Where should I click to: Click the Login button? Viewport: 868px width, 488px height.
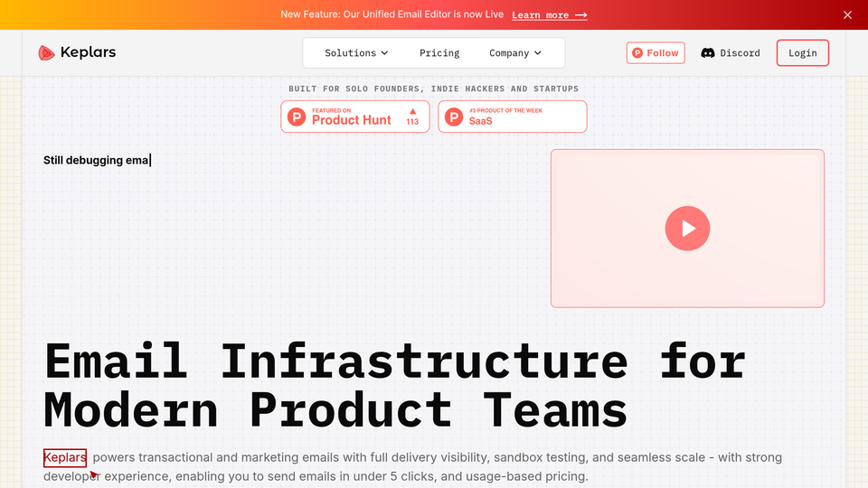click(803, 53)
